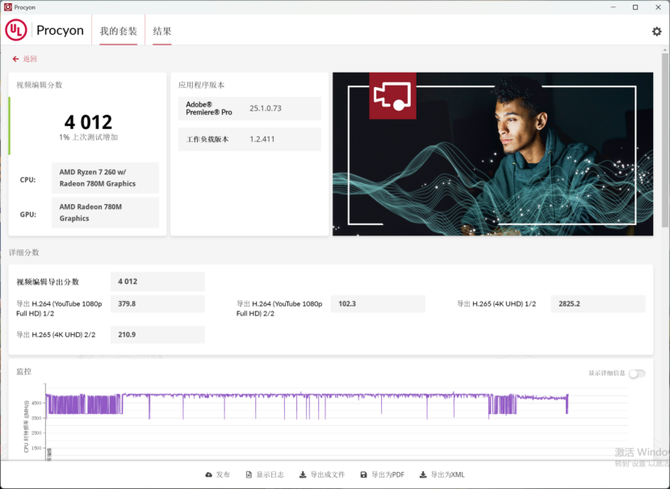
Task: Toggle the show detailed info switch
Action: coord(636,374)
